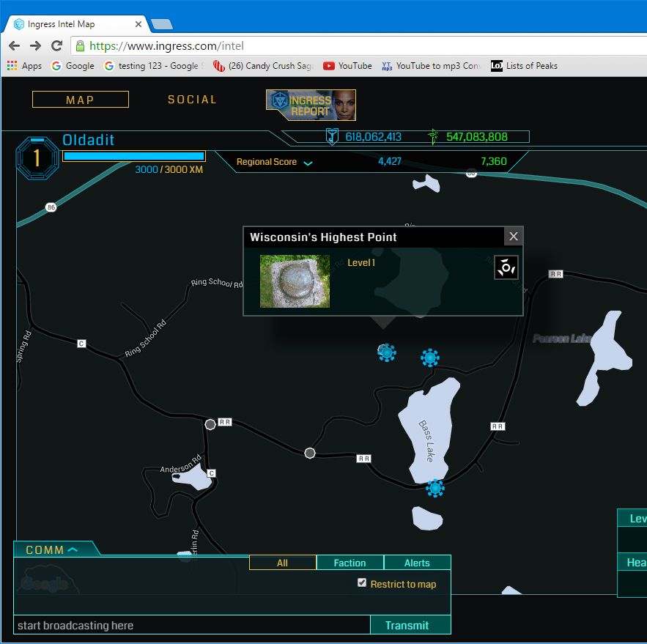Collapse the COMM panel chevron
The image size is (647, 644).
(73, 549)
